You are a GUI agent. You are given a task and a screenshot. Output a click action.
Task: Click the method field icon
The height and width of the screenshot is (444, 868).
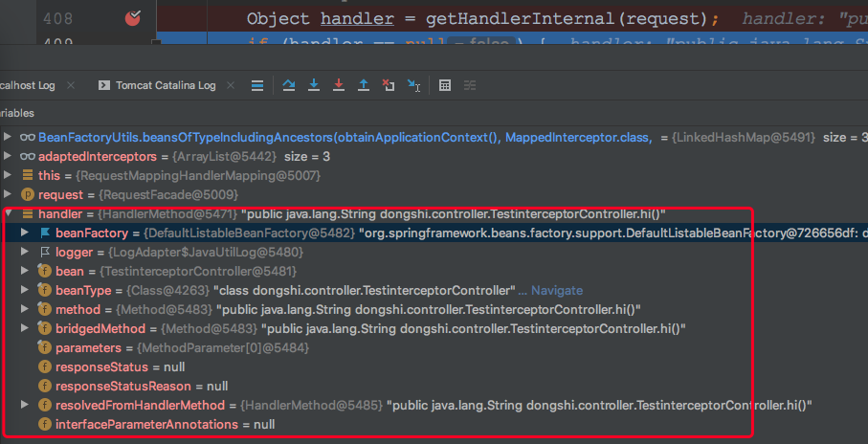point(44,309)
